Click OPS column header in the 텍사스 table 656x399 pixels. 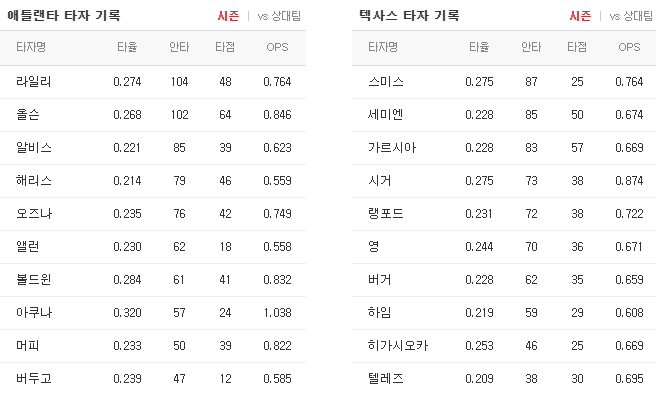(x=629, y=47)
